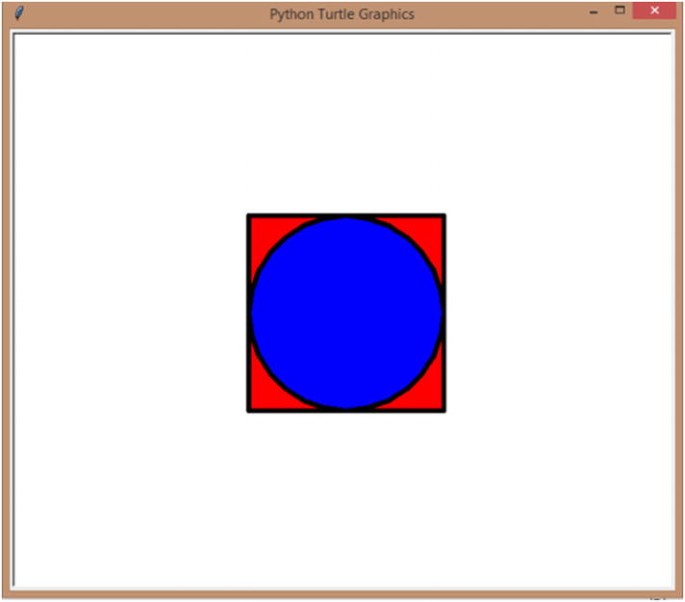Click the square's black top edge
Screen dimensions: 685x602
tap(346, 216)
